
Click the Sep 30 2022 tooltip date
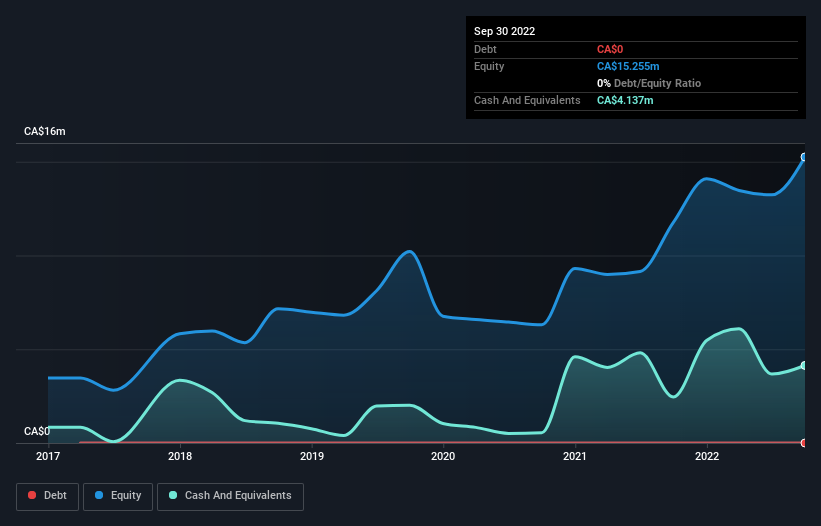504,31
